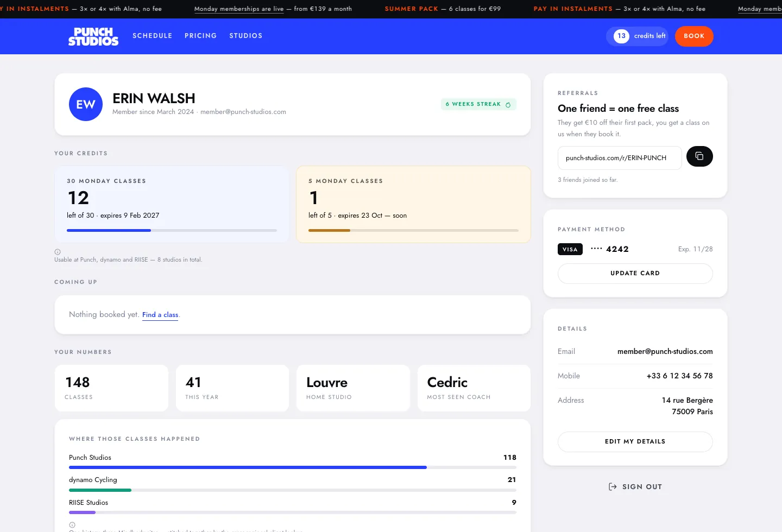This screenshot has height=532, width=782.
Task: Click the 148 Classes stat card
Action: [x=111, y=388]
